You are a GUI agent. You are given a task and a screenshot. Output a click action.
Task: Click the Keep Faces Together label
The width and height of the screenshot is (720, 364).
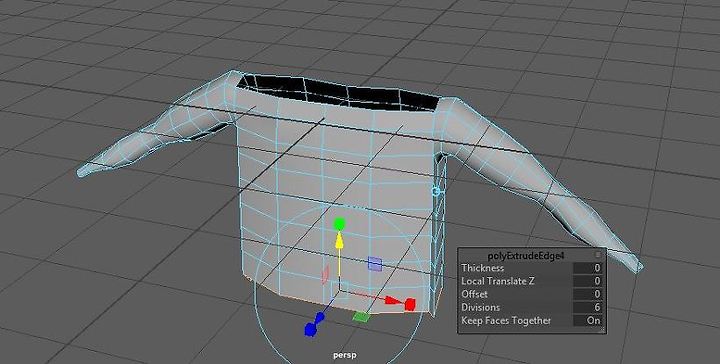tap(506, 320)
